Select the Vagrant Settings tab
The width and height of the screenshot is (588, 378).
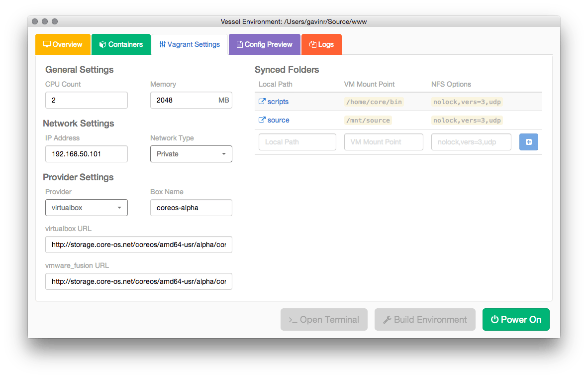(x=190, y=44)
